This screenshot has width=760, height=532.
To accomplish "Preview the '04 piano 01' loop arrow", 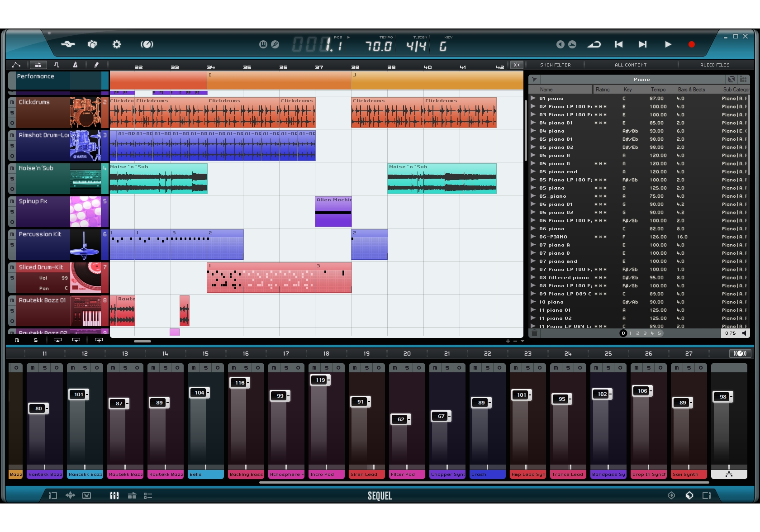I will click(533, 123).
